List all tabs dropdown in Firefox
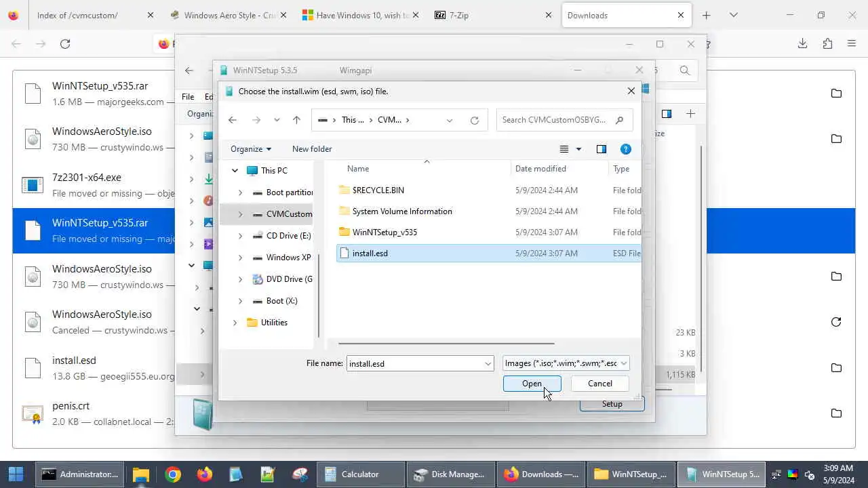868x488 pixels. [733, 15]
